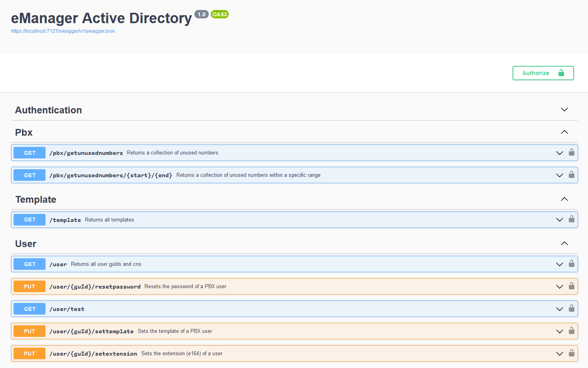The width and height of the screenshot is (588, 368).
Task: Click the lock icon for GET /user
Action: (571, 264)
